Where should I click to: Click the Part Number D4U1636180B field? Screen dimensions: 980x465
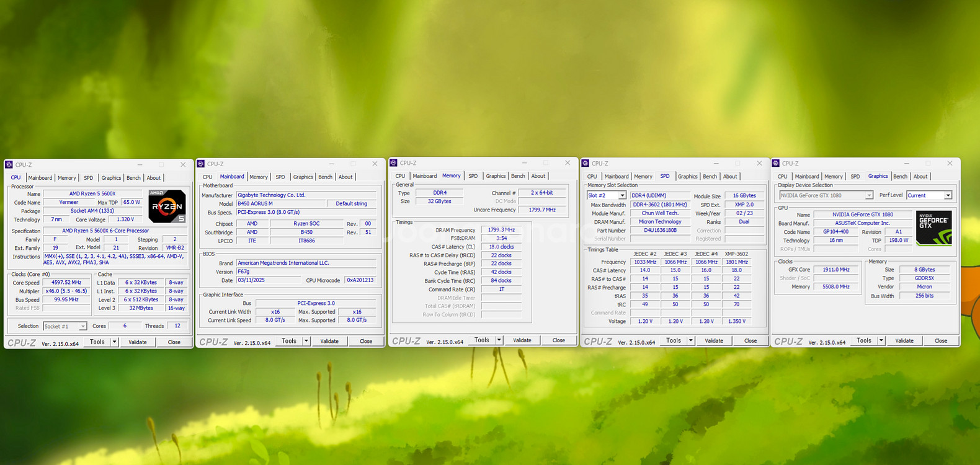pyautogui.click(x=660, y=230)
